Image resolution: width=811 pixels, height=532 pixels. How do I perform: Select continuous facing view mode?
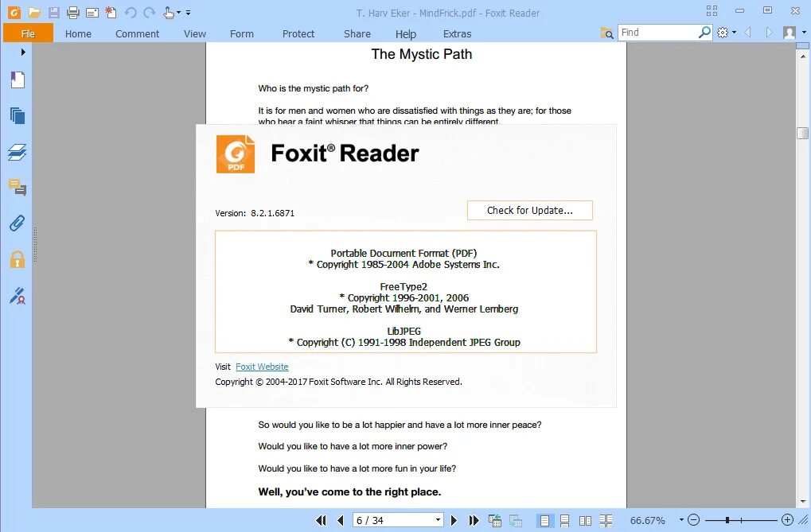pyautogui.click(x=606, y=521)
